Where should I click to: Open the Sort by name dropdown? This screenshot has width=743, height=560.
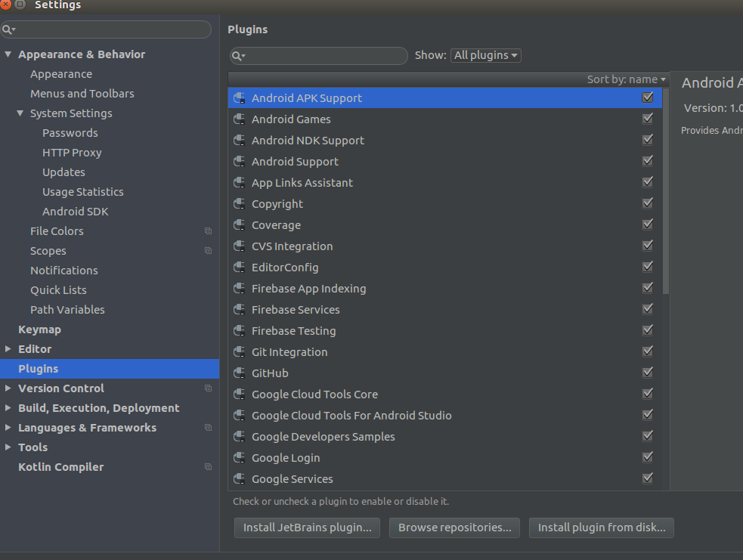pos(627,79)
